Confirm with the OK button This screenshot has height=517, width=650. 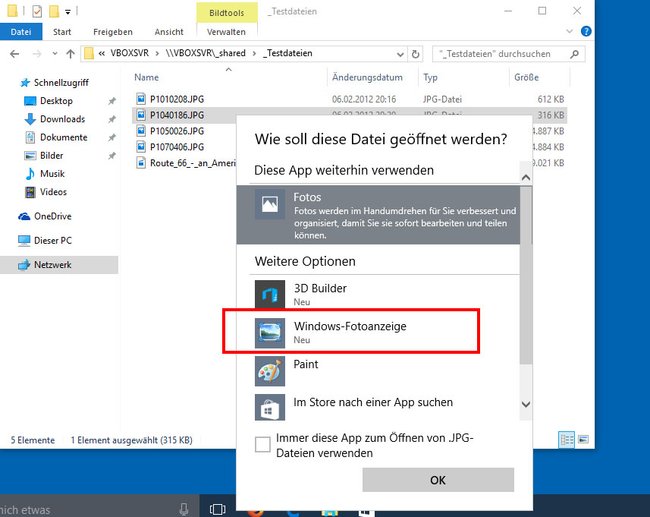tap(438, 480)
